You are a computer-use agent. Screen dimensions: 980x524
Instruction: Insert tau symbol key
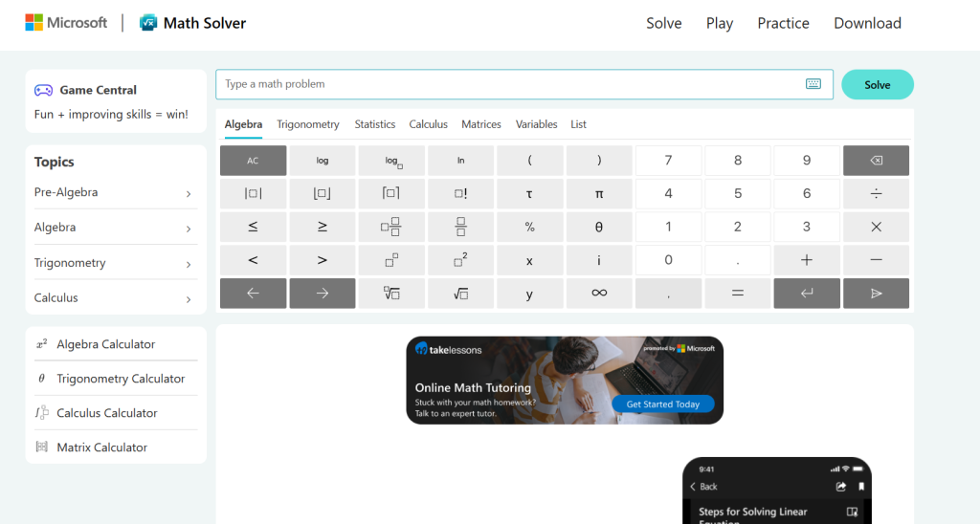[530, 193]
